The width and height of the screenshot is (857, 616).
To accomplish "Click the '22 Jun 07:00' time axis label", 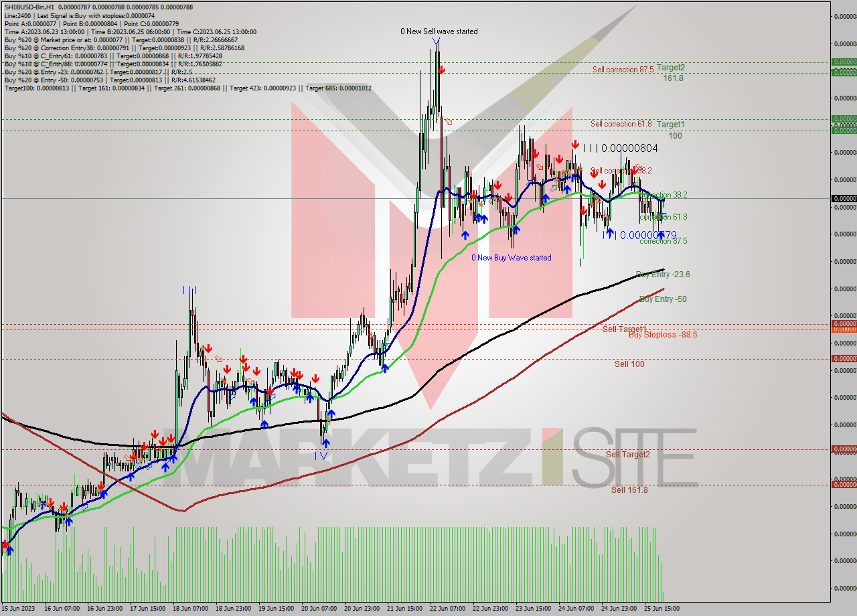I will pos(447,609).
